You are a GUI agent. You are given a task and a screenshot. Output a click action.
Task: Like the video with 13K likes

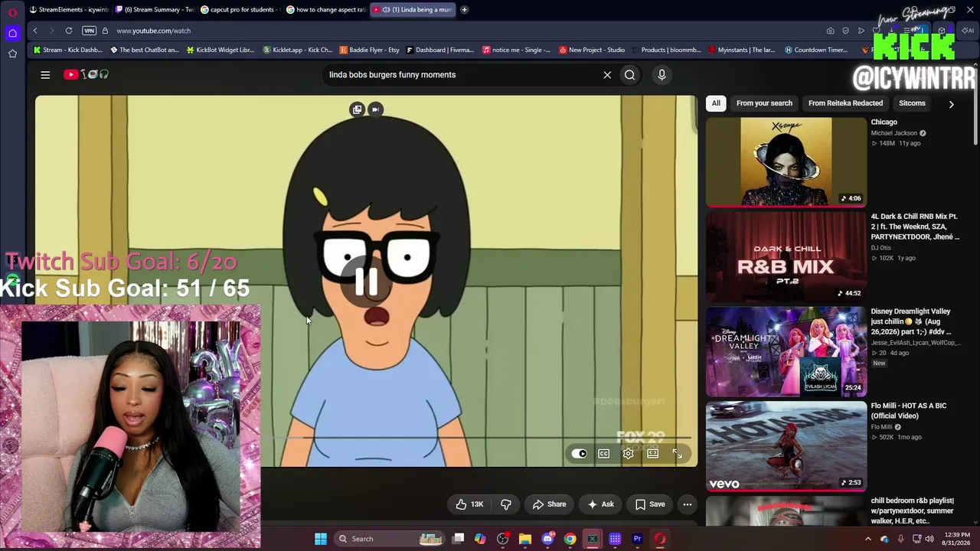(x=470, y=504)
